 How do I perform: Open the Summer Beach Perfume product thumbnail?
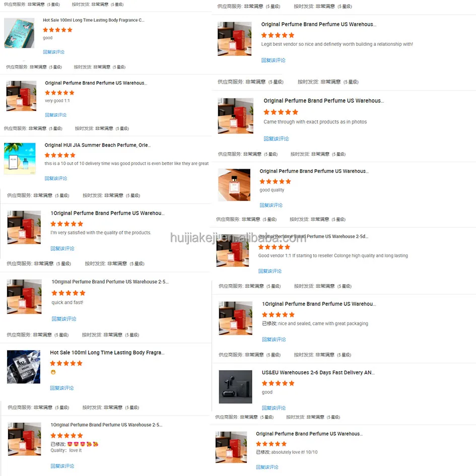20,159
